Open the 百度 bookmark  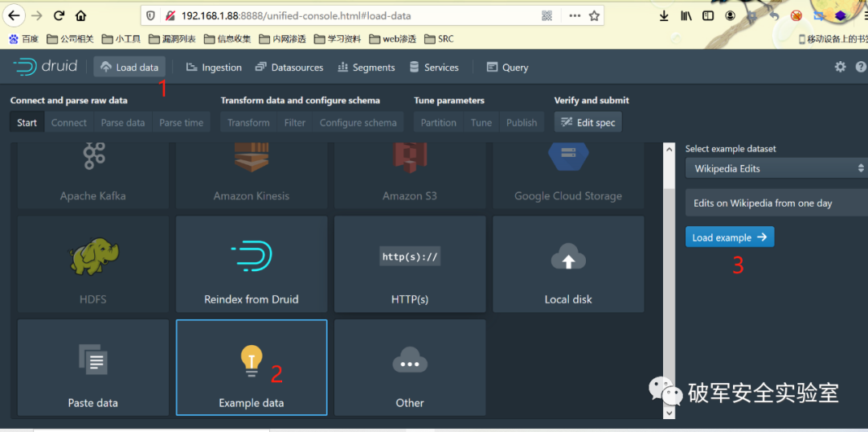[x=24, y=39]
